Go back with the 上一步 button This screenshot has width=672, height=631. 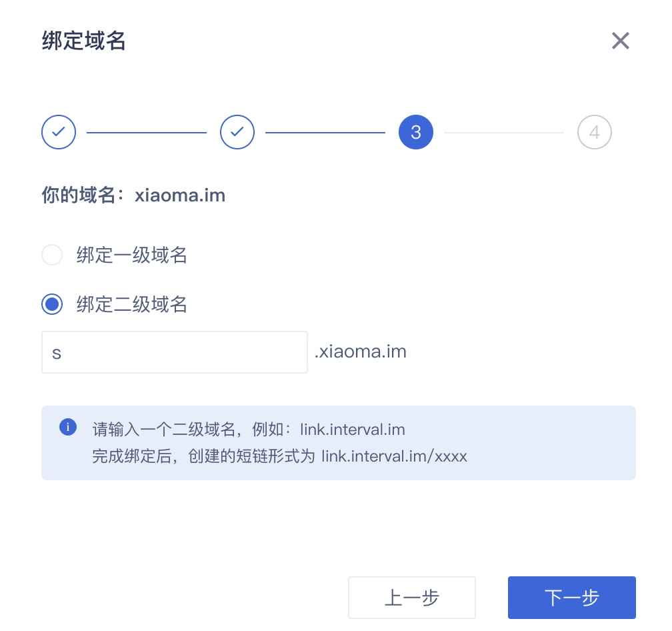[411, 598]
